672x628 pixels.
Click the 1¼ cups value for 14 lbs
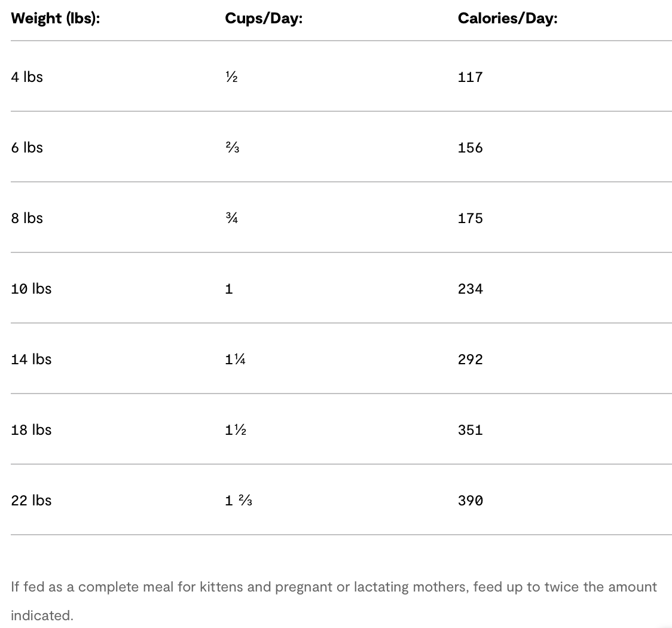pyautogui.click(x=235, y=359)
